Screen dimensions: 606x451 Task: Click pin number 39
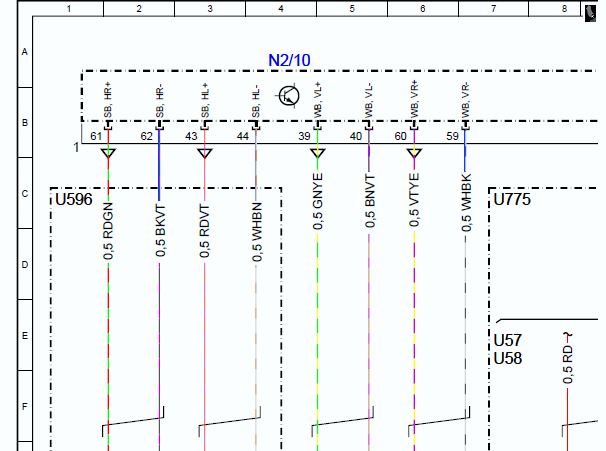(x=305, y=136)
